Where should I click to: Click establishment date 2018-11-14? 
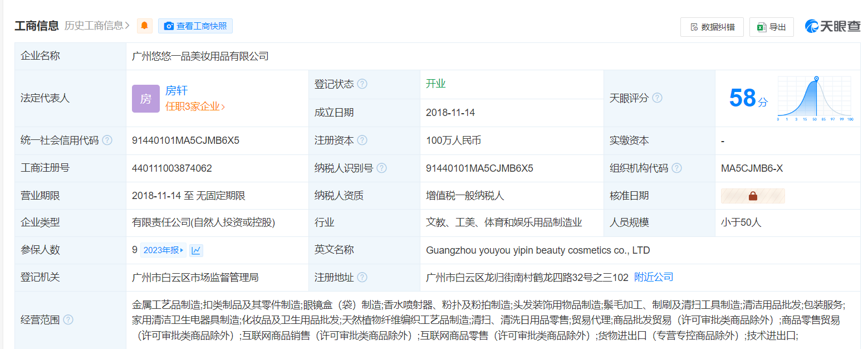[450, 112]
